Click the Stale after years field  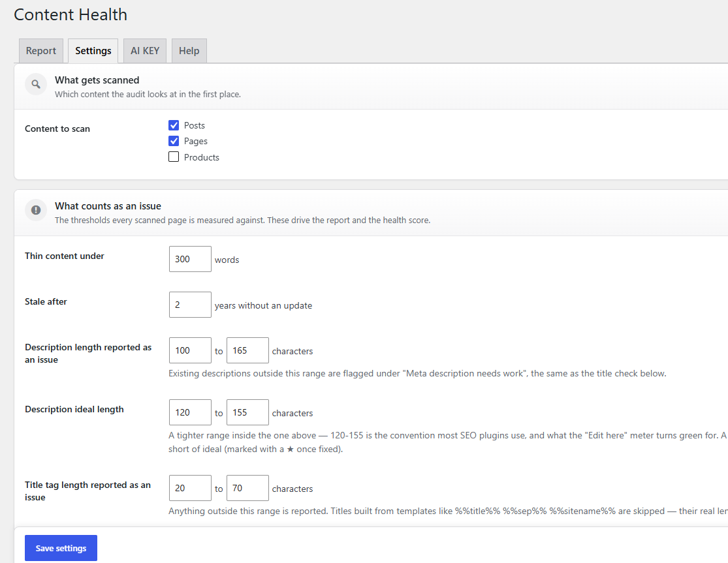pyautogui.click(x=190, y=305)
